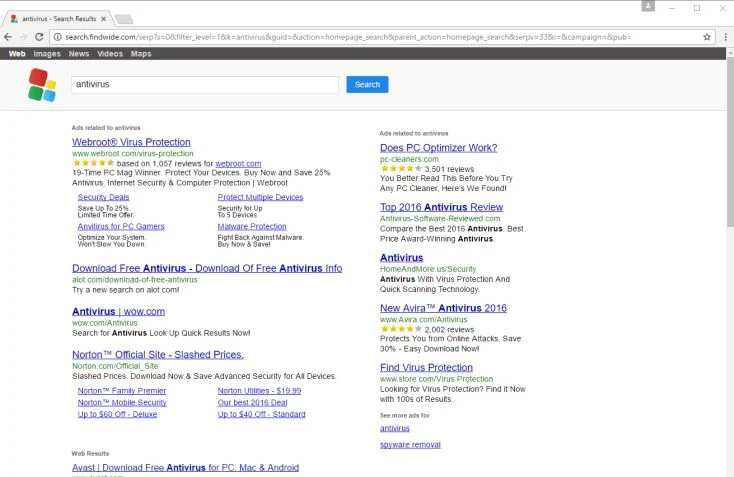The height and width of the screenshot is (477, 734).
Task: Click the browser back arrow
Action: (x=8, y=37)
